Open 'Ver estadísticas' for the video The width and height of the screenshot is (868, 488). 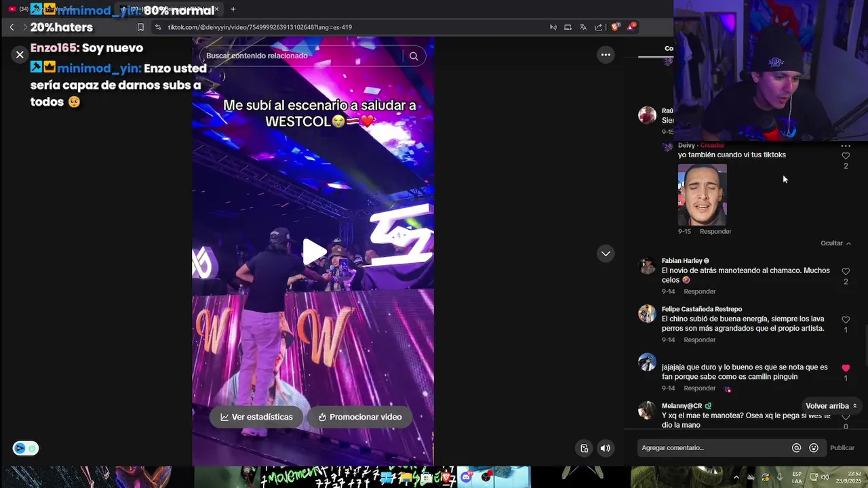coord(256,417)
